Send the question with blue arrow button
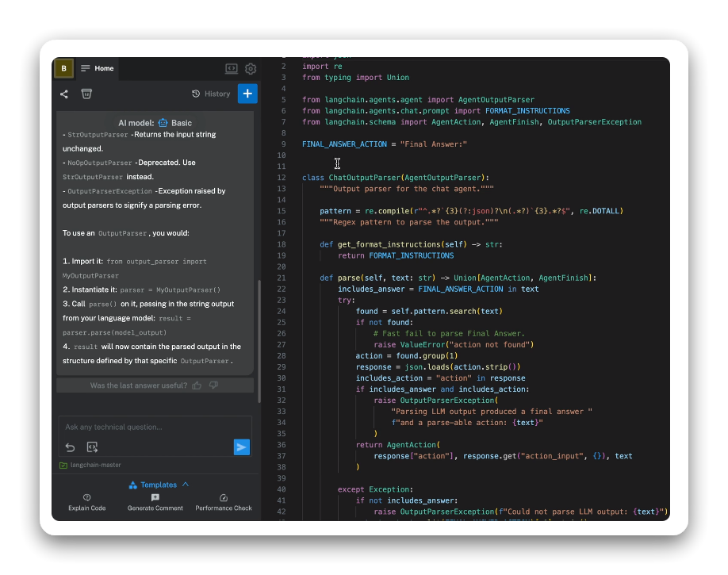Screen dimensions: 728x575 pyautogui.click(x=242, y=447)
